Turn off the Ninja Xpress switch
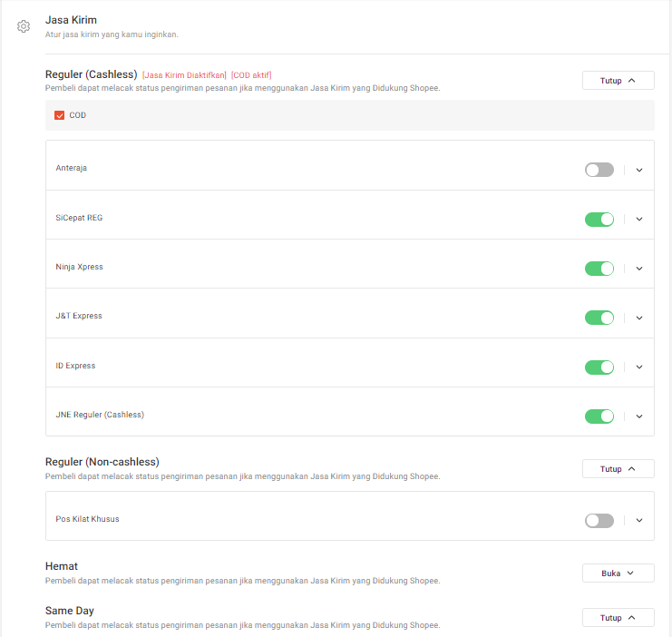 tap(599, 269)
